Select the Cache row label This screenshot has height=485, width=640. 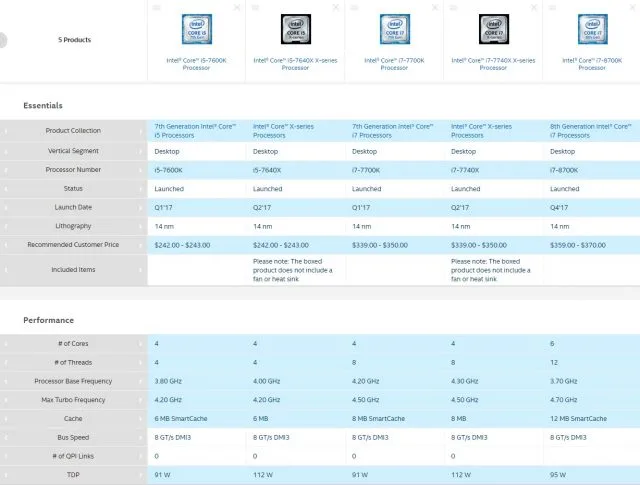(73, 419)
